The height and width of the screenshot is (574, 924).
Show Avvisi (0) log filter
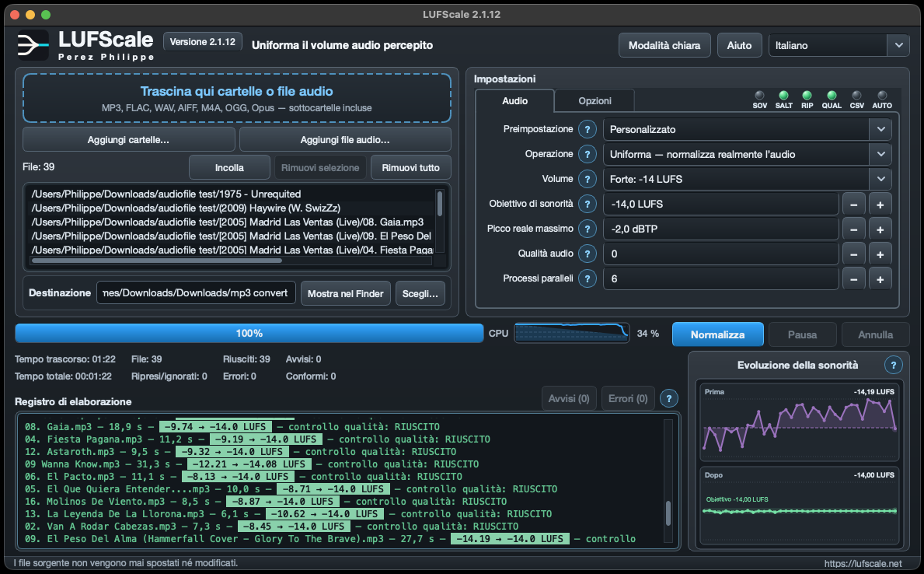(x=569, y=399)
